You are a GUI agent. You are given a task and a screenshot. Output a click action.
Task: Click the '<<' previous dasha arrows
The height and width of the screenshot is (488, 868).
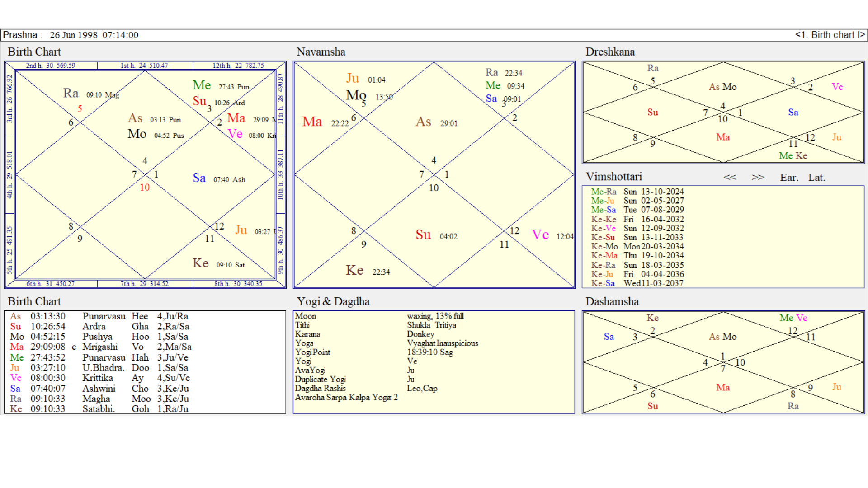pos(730,178)
